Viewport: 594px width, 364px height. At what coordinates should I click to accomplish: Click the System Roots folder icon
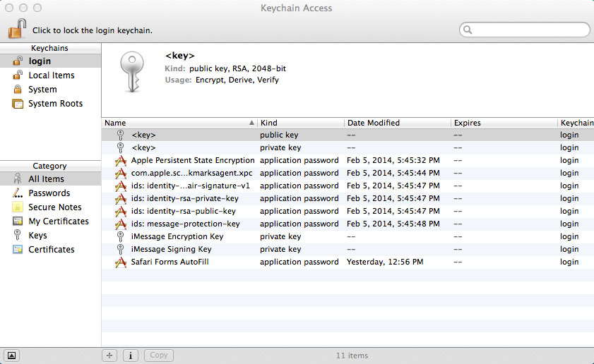point(18,104)
